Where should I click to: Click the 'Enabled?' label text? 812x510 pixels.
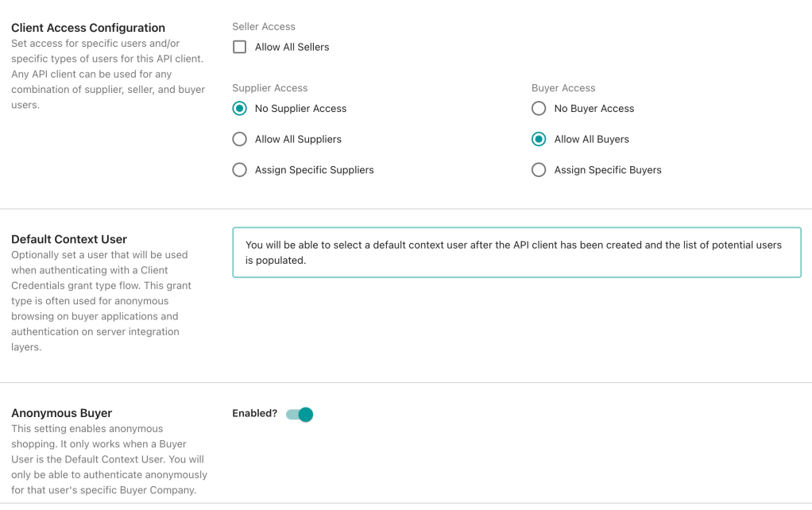point(254,414)
